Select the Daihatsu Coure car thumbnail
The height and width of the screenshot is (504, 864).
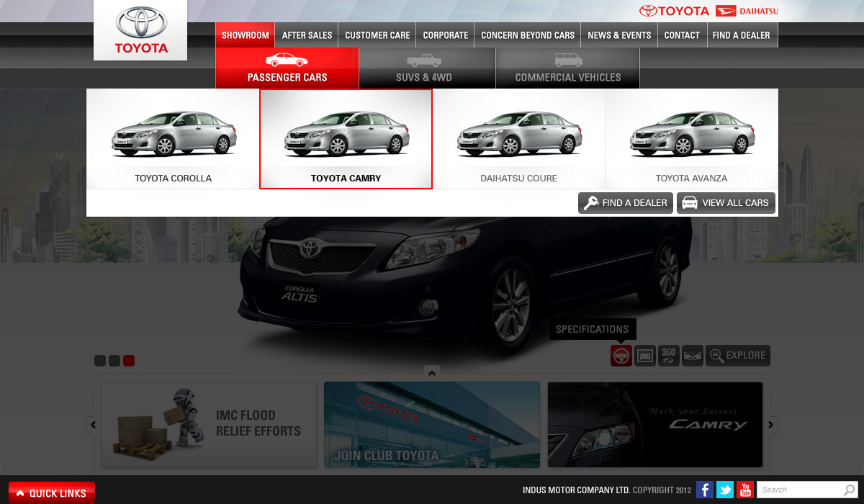pyautogui.click(x=518, y=139)
